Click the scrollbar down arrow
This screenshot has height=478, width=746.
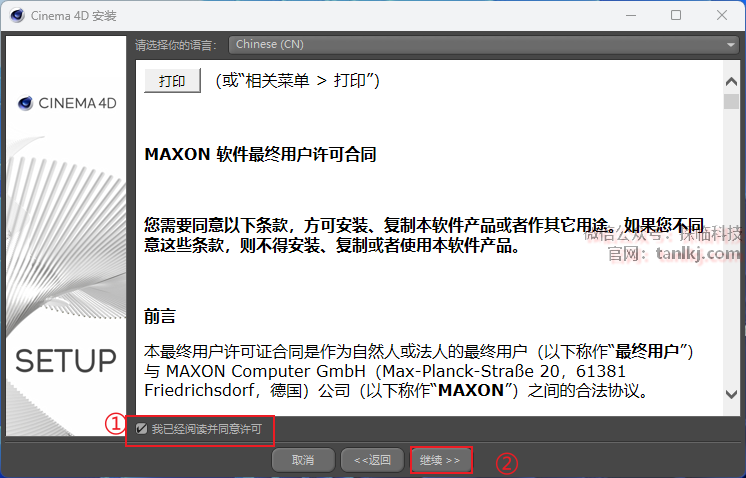point(731,394)
